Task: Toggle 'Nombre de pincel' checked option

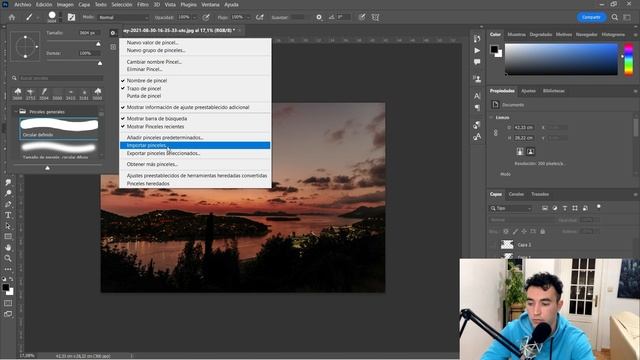Action: (195, 81)
